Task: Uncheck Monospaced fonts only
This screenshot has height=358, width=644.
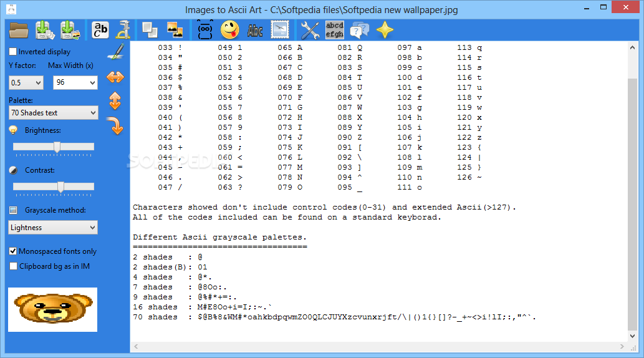Action: coord(13,251)
